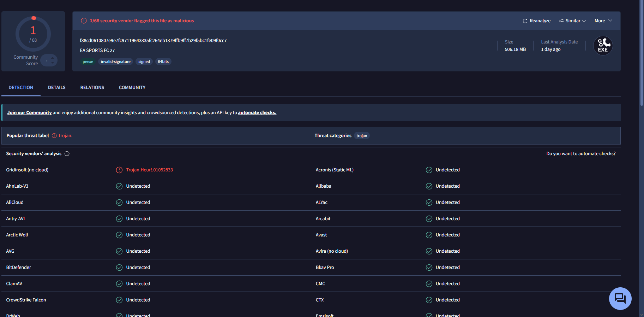Open the DETAILS tab
Image resolution: width=644 pixels, height=317 pixels.
(57, 88)
